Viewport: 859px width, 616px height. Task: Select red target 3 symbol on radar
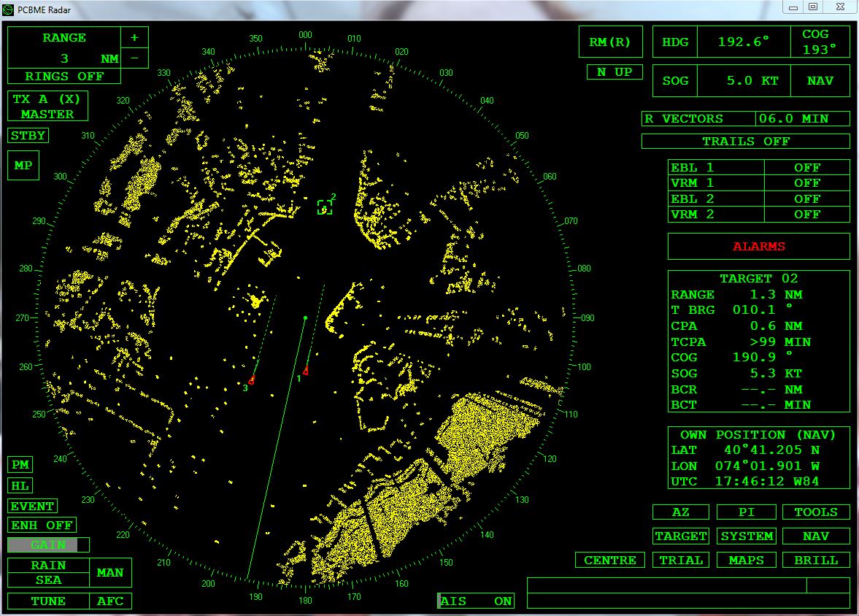(252, 380)
